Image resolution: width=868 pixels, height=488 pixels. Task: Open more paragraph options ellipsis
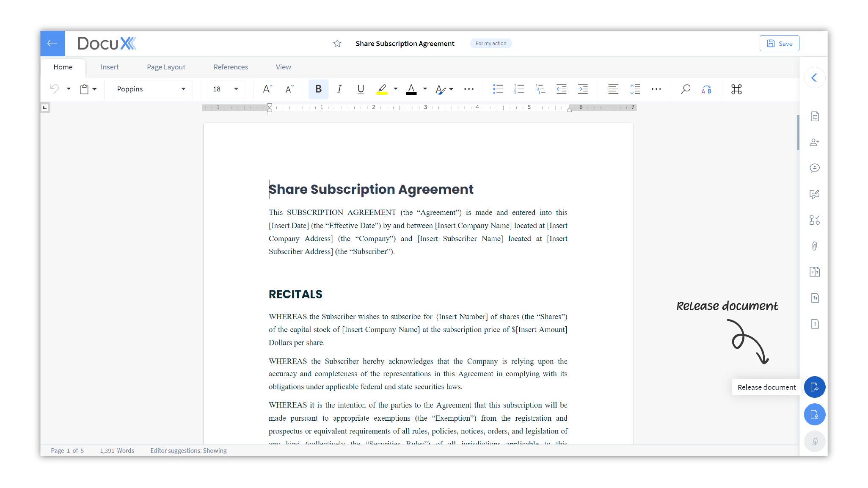pyautogui.click(x=656, y=89)
